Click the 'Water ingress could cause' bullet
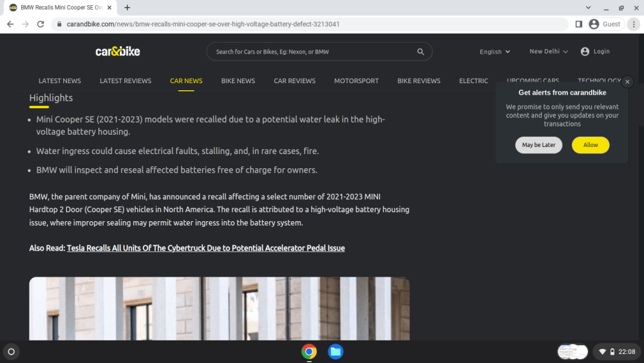The image size is (644, 363). (178, 151)
